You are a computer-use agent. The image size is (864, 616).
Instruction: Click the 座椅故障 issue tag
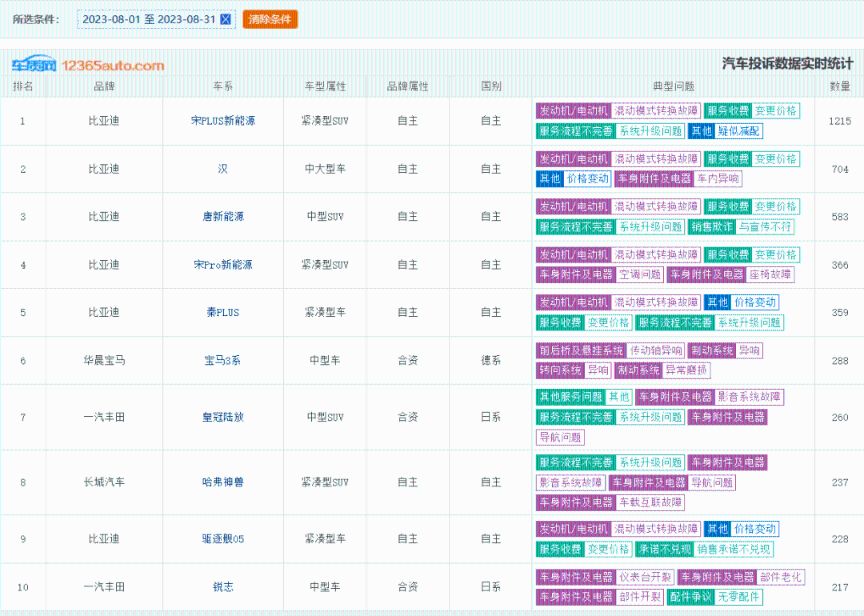tap(770, 274)
